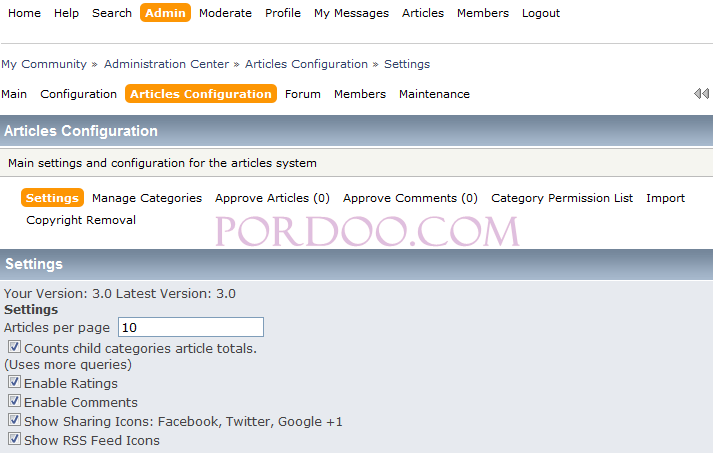
Task: Click the '(Uses more queries)' note text
Action: (x=68, y=365)
